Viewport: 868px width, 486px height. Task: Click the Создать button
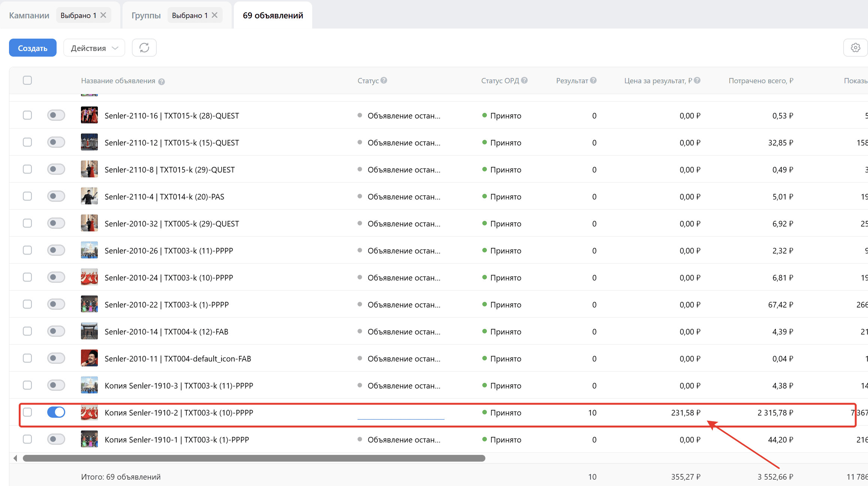click(x=33, y=48)
